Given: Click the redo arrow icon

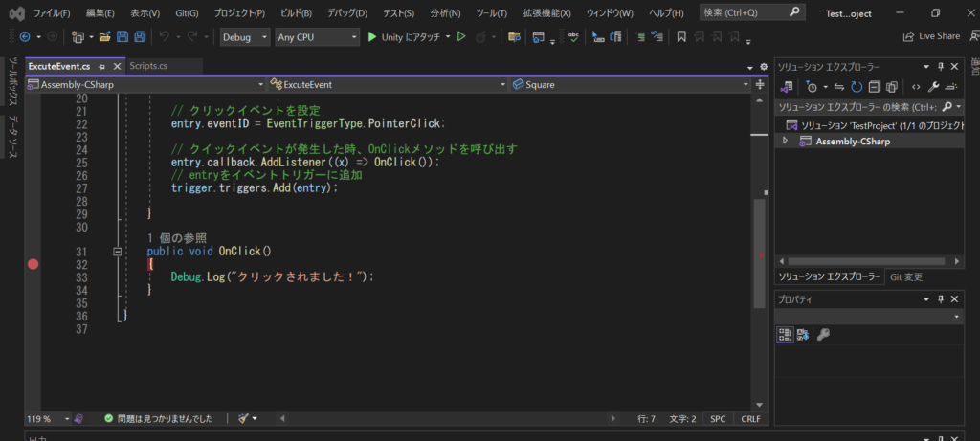Looking at the screenshot, I should click(192, 37).
